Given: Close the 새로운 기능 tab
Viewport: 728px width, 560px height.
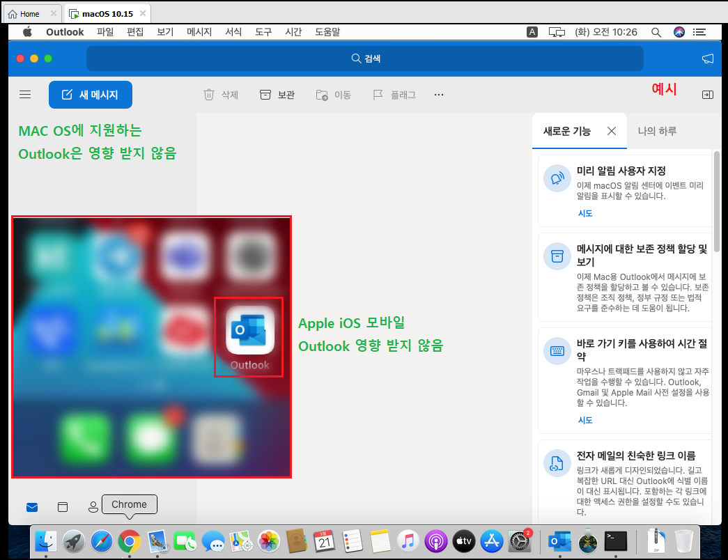Looking at the screenshot, I should 612,132.
